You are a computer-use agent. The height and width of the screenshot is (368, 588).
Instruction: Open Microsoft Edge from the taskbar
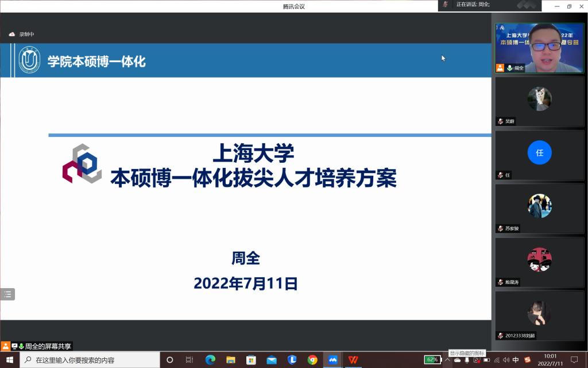point(210,360)
